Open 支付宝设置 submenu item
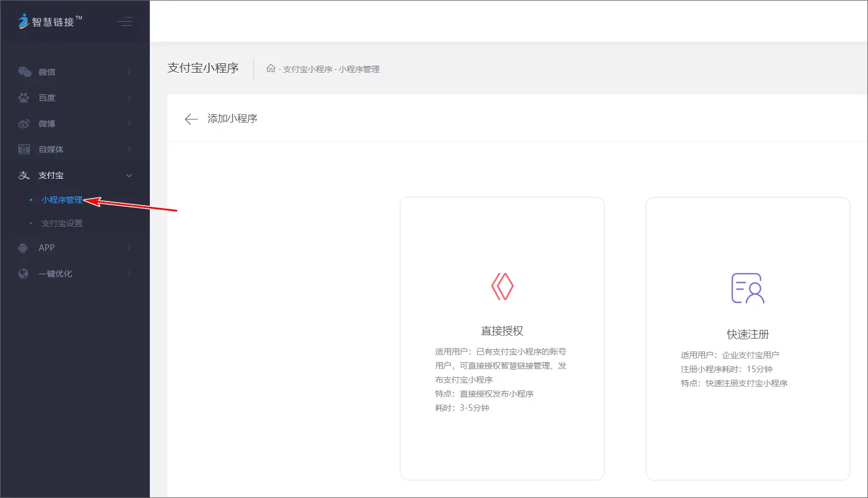This screenshot has height=498, width=868. 62,223
